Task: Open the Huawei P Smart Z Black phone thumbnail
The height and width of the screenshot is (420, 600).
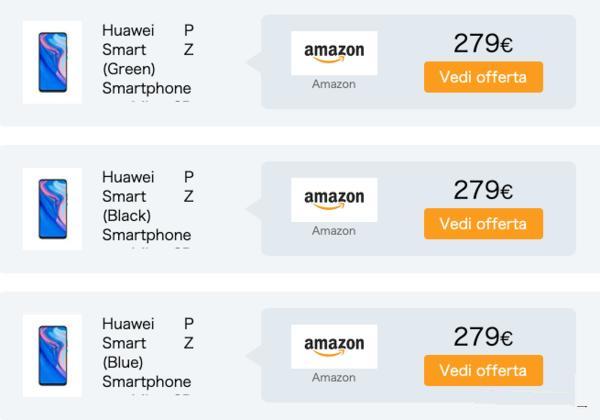Action: pyautogui.click(x=52, y=209)
